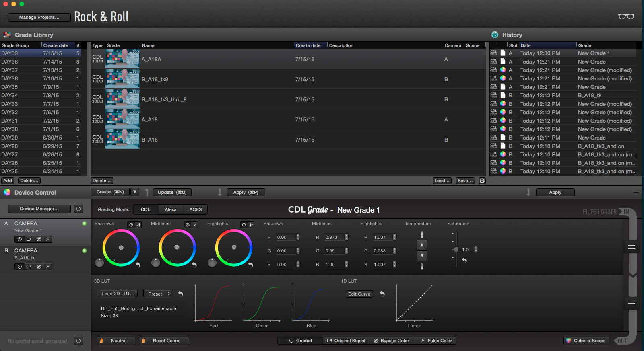Click the Saturation reset arrow
Viewport: 644px width, 351px height.
(x=464, y=261)
